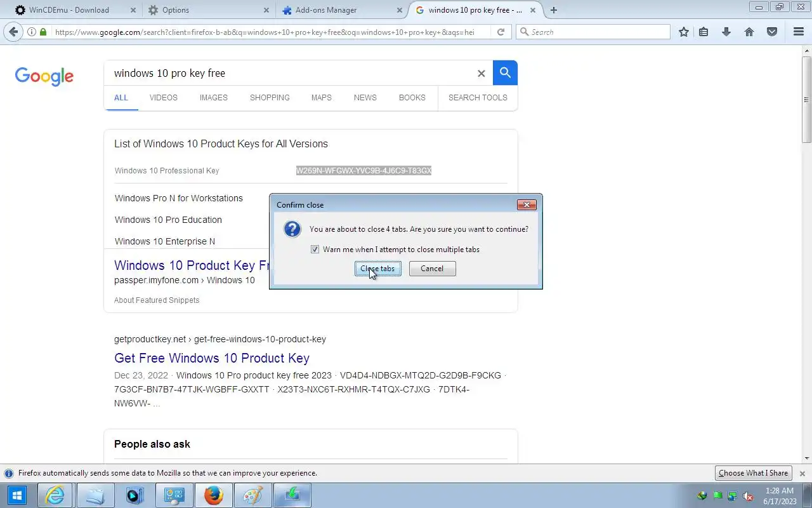Confirm with the Close tabs button
The height and width of the screenshot is (508, 812).
point(377,269)
